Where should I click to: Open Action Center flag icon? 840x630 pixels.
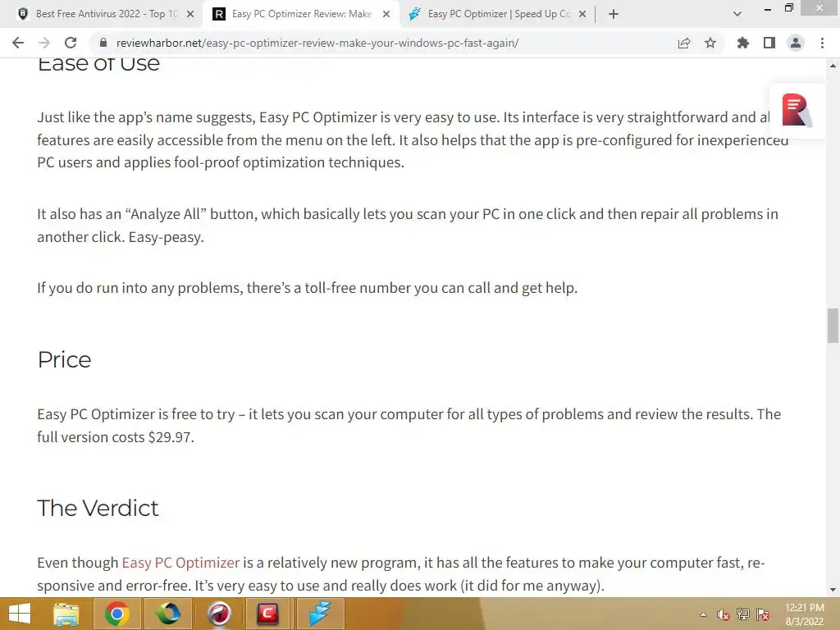(763, 614)
